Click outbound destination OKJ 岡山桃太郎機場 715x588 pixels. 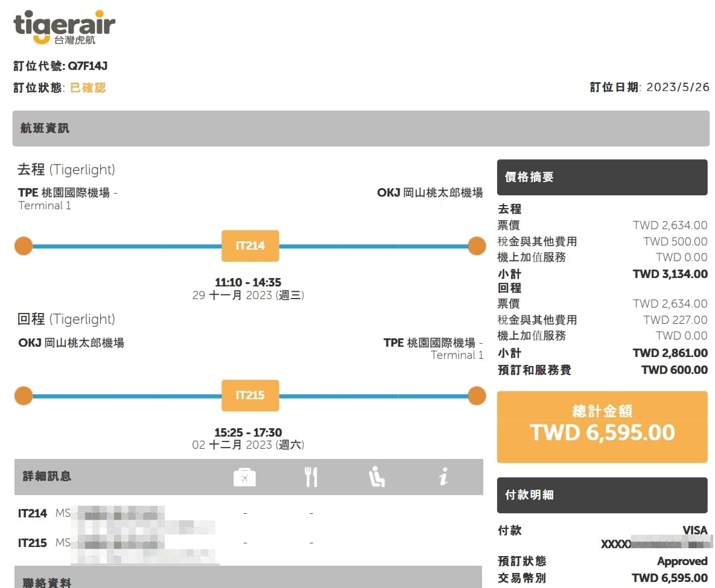[x=430, y=193]
